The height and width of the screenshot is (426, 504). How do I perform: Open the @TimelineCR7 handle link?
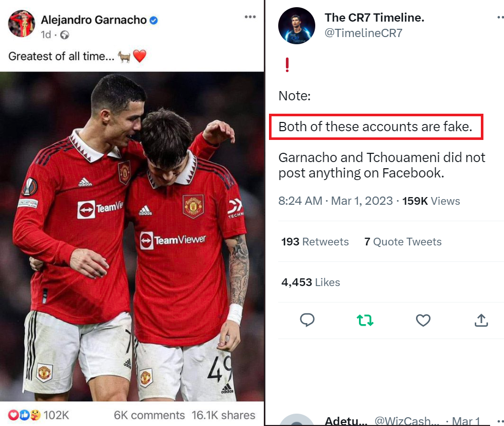click(x=363, y=33)
